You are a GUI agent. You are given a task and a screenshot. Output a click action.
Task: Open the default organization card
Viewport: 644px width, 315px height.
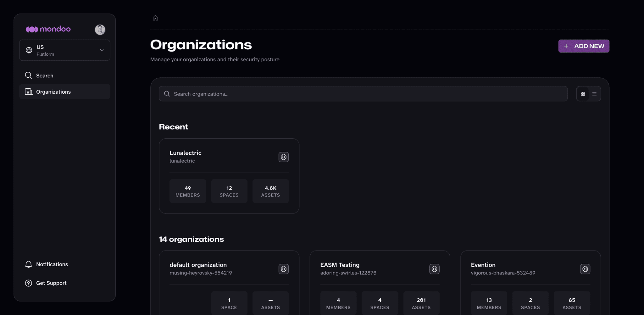point(229,283)
